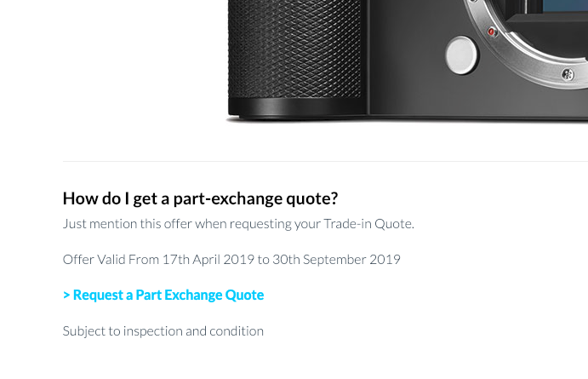Click the 'How do I get a part-exchange quote?' heading
The height and width of the screenshot is (379, 588).
click(200, 198)
